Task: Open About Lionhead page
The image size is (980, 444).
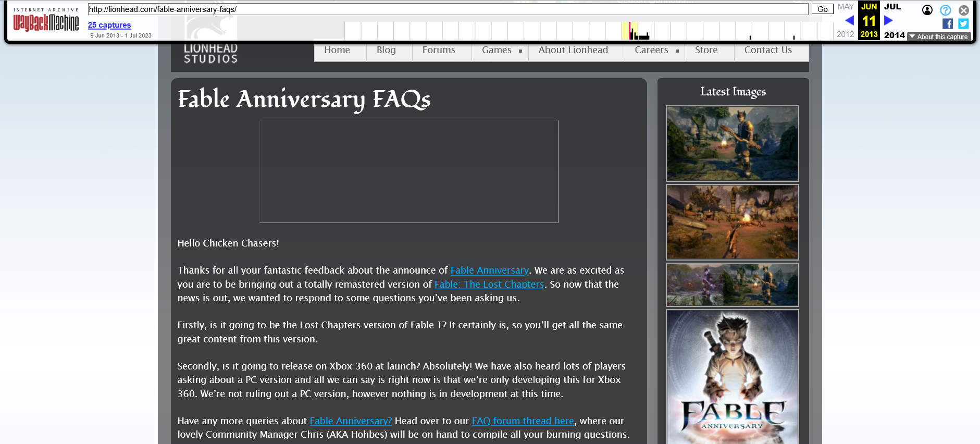Action: coord(573,50)
